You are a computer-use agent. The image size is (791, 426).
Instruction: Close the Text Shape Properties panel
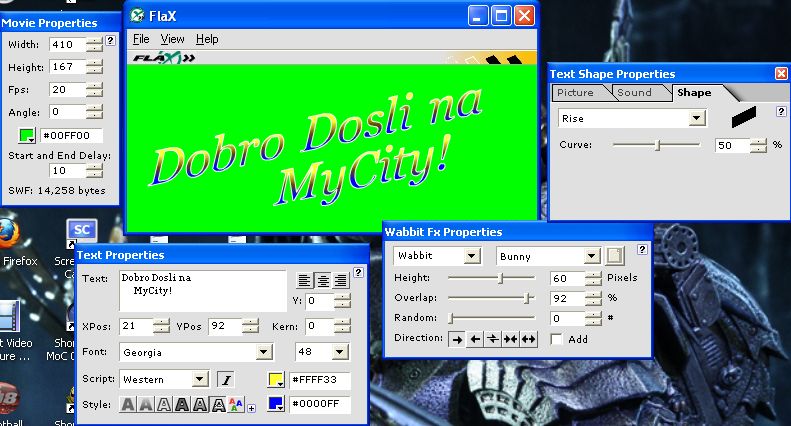click(781, 74)
